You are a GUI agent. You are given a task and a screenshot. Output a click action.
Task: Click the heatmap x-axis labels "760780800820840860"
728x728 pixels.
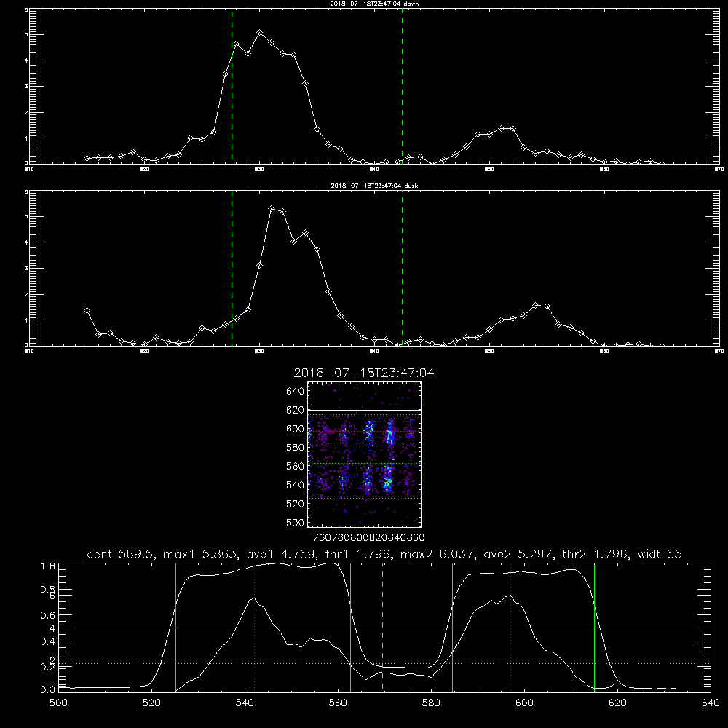click(368, 538)
